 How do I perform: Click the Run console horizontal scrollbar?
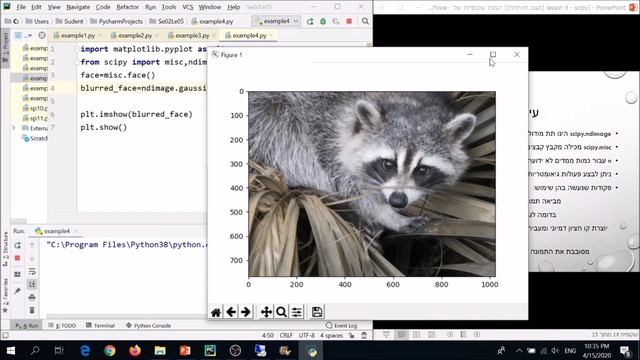(127, 316)
